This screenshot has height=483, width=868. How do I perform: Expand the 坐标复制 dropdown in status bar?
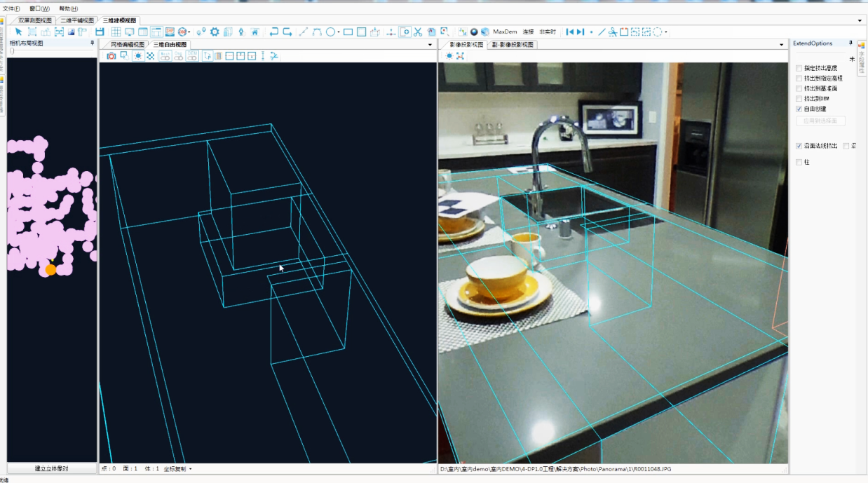coord(190,469)
